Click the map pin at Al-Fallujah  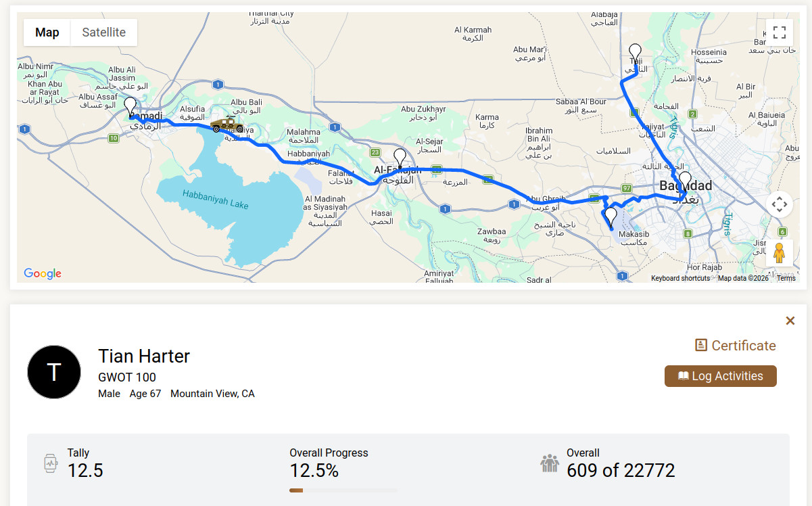[x=400, y=158]
